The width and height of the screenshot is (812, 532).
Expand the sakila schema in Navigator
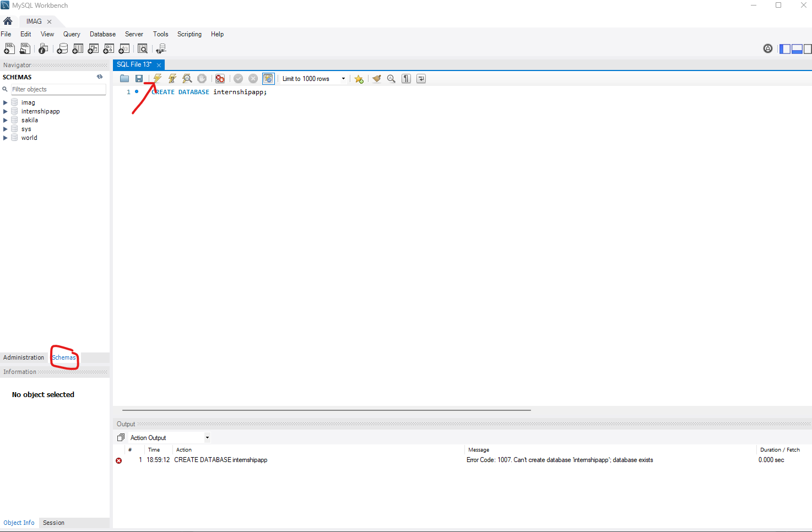[5, 120]
